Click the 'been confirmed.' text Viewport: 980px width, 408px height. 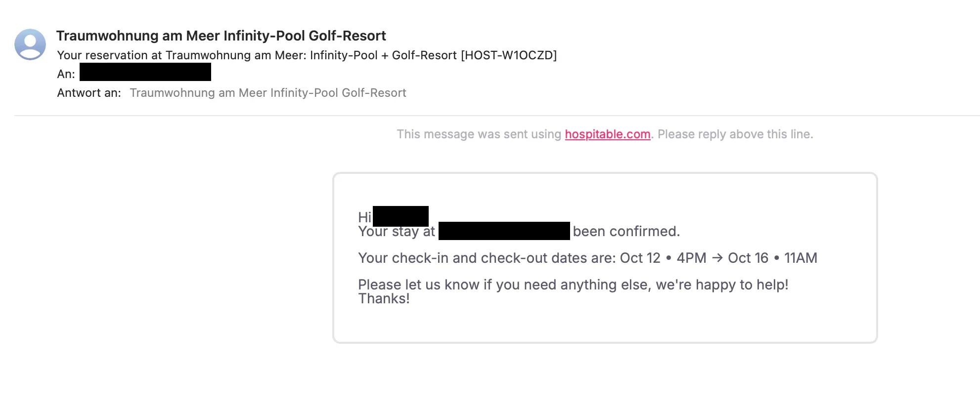tap(626, 231)
